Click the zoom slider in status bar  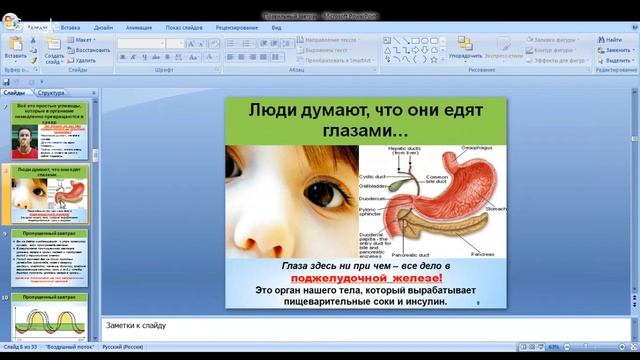(x=594, y=347)
